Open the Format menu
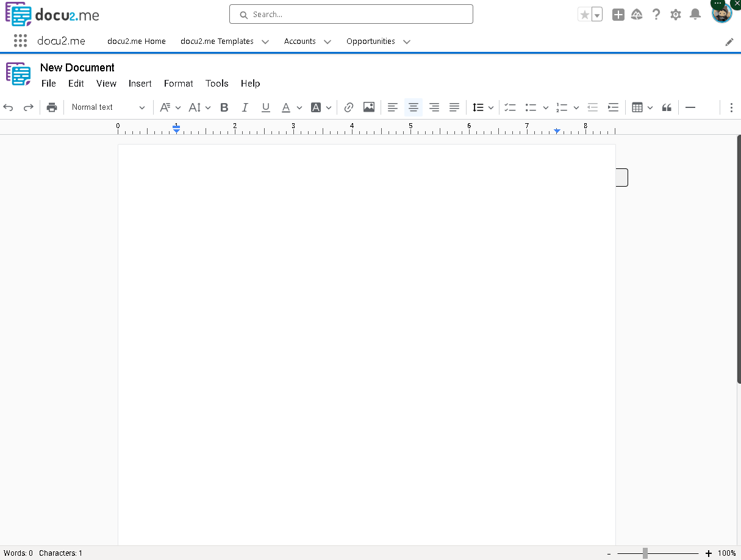 179,84
